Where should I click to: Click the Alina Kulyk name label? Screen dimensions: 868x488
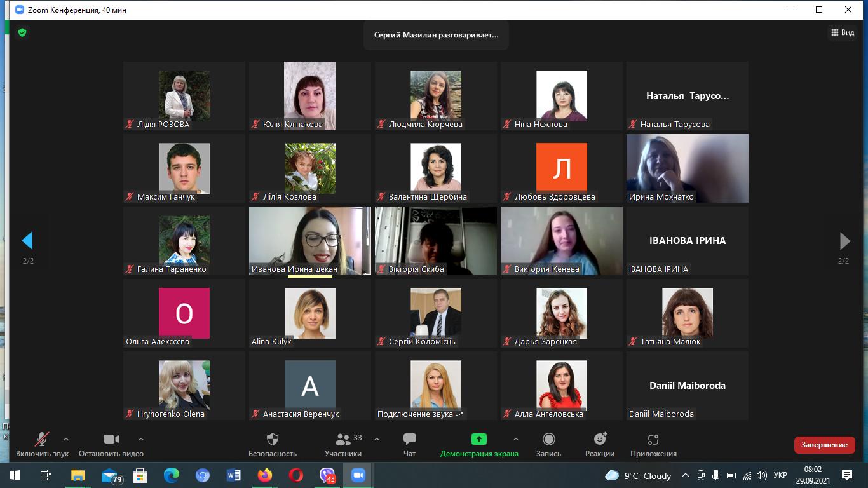271,342
